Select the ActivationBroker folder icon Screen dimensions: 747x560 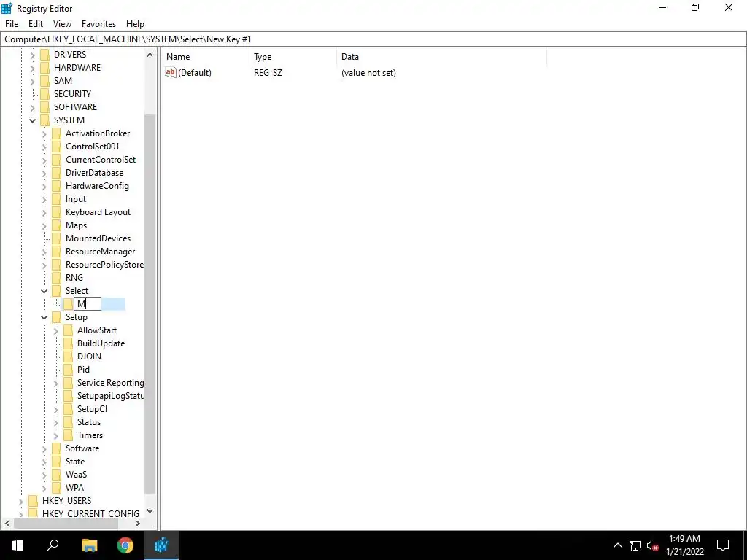pyautogui.click(x=56, y=133)
